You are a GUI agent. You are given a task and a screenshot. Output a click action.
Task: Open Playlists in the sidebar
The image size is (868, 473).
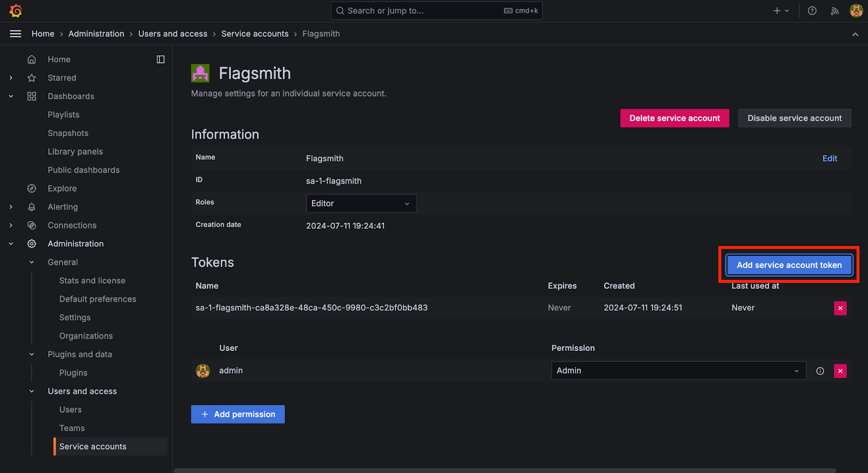tap(63, 115)
